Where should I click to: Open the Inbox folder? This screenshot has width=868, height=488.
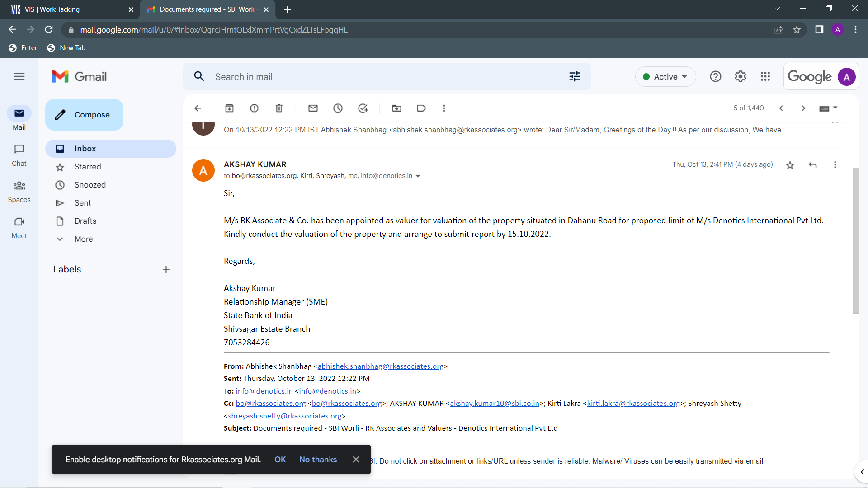coord(111,149)
